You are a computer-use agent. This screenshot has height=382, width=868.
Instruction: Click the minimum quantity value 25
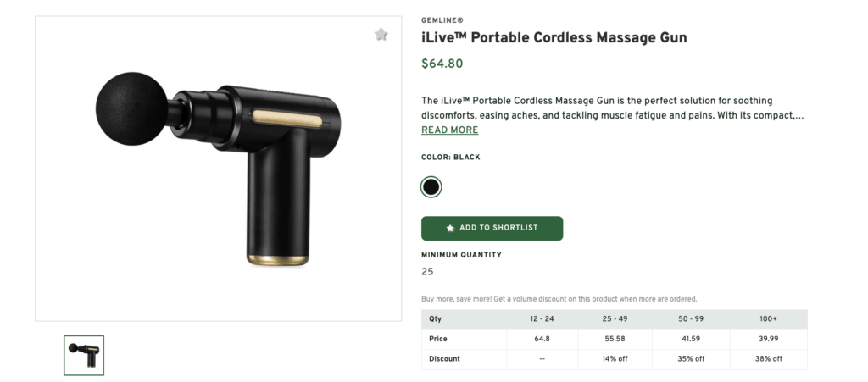[x=427, y=272]
